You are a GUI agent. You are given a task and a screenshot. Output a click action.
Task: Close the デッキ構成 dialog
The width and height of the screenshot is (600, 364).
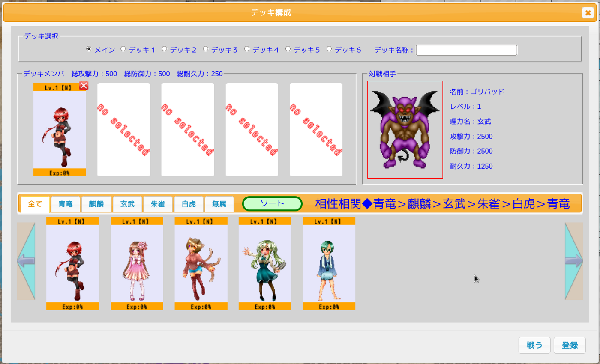[x=588, y=13]
